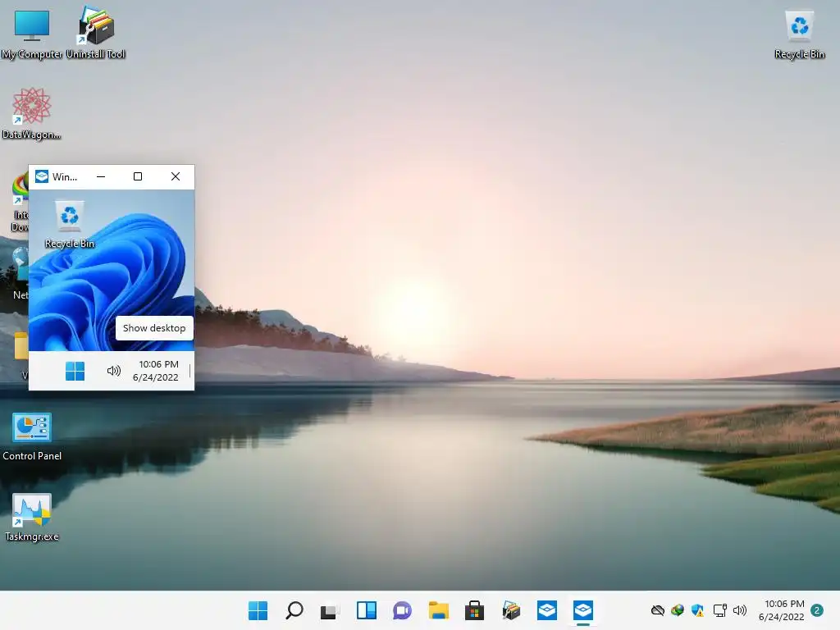This screenshot has width=840, height=630.
Task: Select the DataWagon desktop shortcut
Action: [x=31, y=113]
